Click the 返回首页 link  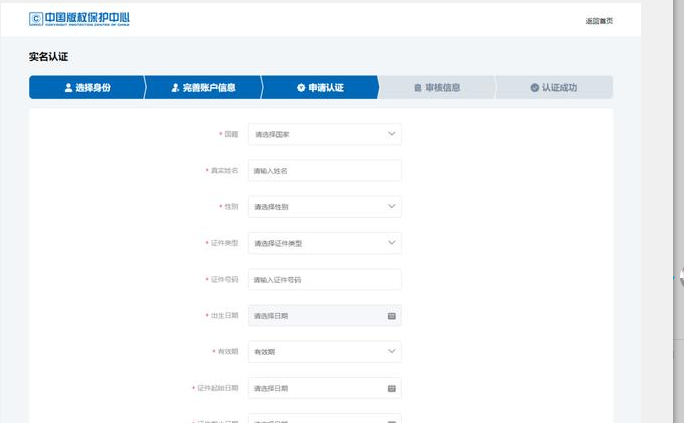[599, 21]
